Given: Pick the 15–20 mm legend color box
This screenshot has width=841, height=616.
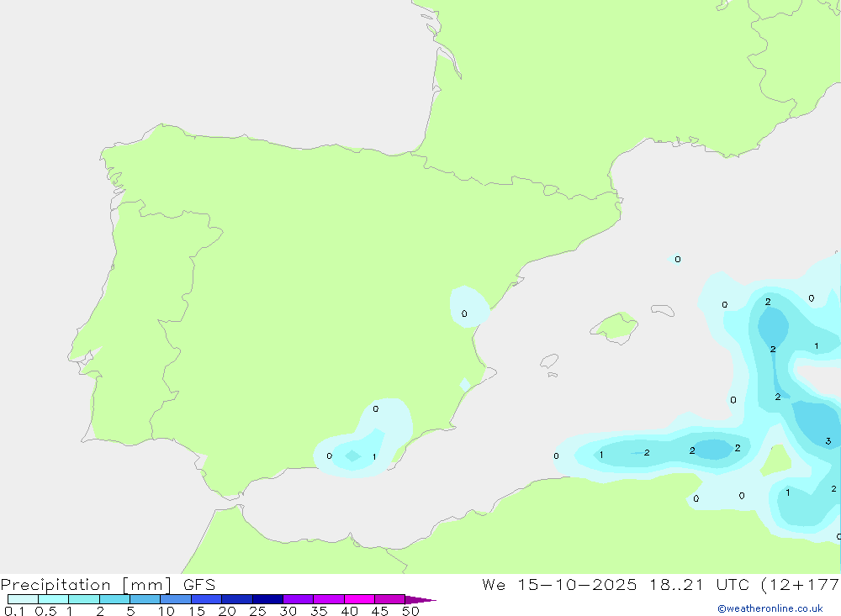Looking at the screenshot, I should [x=206, y=599].
